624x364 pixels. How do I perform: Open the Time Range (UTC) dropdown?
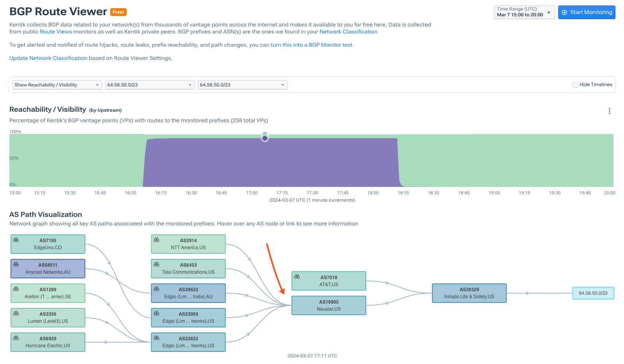524,12
